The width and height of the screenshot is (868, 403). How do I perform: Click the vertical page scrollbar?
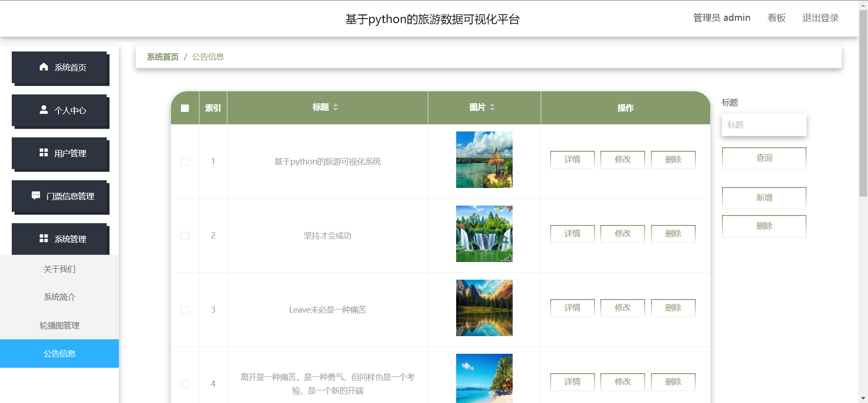click(x=863, y=103)
